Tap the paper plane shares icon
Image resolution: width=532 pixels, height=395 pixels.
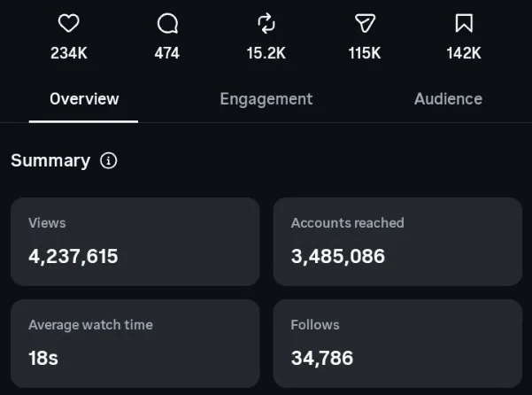[365, 23]
